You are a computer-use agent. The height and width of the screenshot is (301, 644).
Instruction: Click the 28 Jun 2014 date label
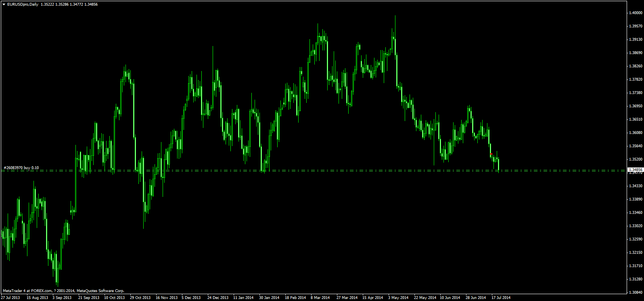476,298
